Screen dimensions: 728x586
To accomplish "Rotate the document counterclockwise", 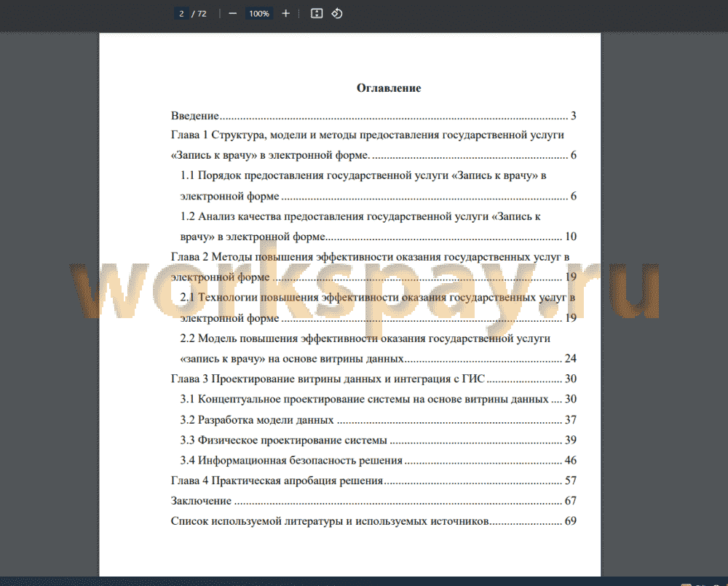I will [336, 13].
